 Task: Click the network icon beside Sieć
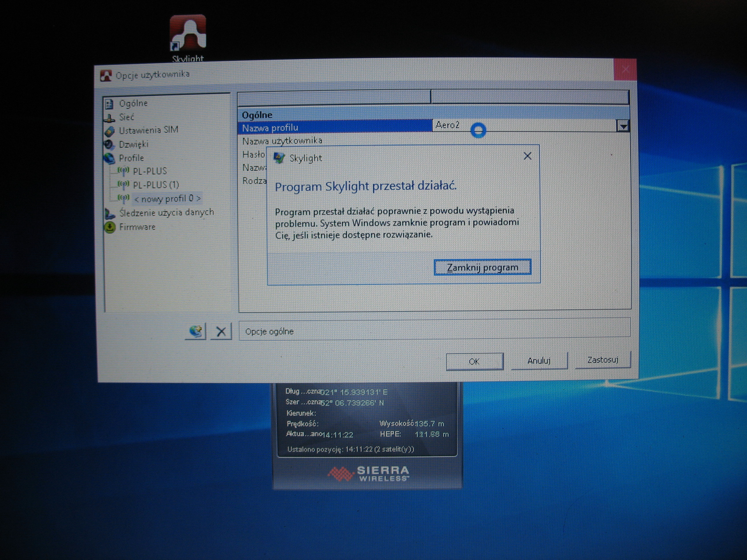tap(109, 118)
